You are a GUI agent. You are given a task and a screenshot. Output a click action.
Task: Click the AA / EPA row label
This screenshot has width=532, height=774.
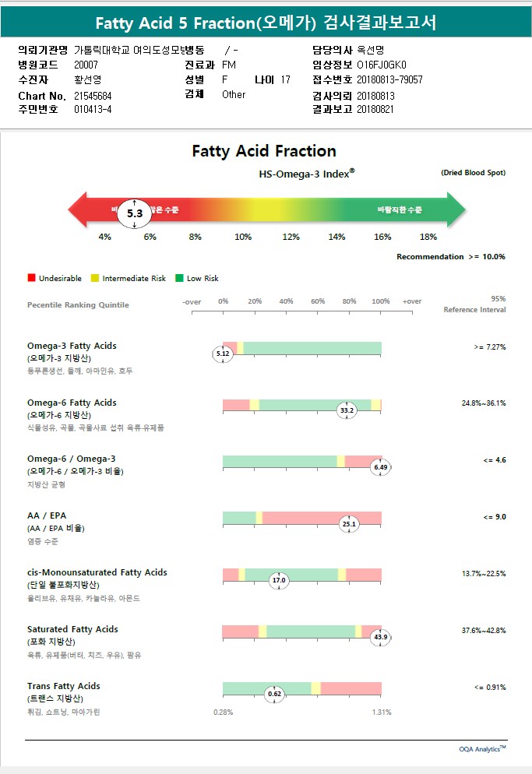click(47, 515)
